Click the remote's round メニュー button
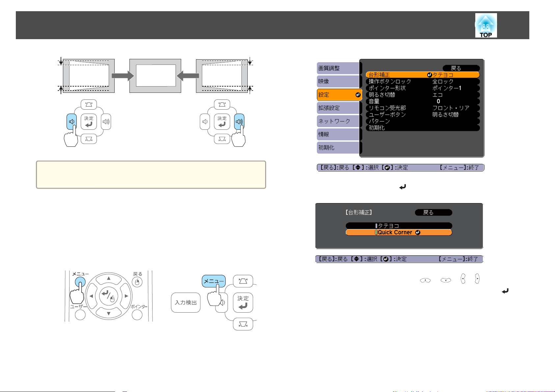The width and height of the screenshot is (555, 392). (x=80, y=282)
